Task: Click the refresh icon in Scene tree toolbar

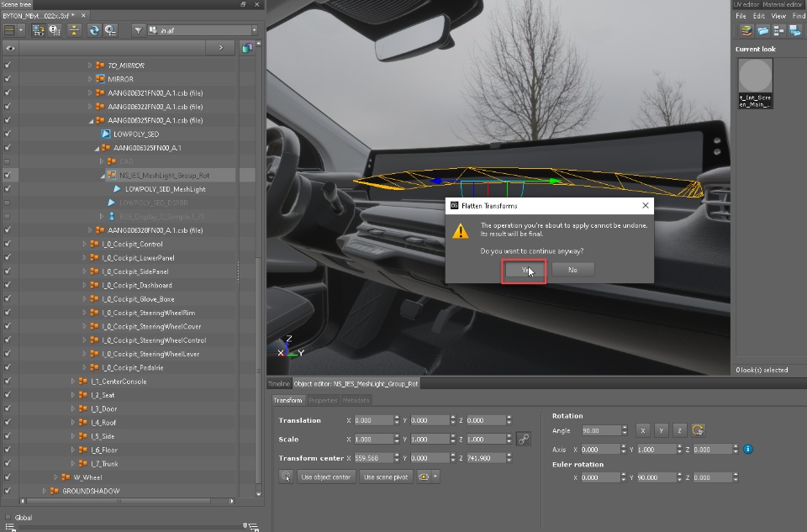Action: click(93, 30)
